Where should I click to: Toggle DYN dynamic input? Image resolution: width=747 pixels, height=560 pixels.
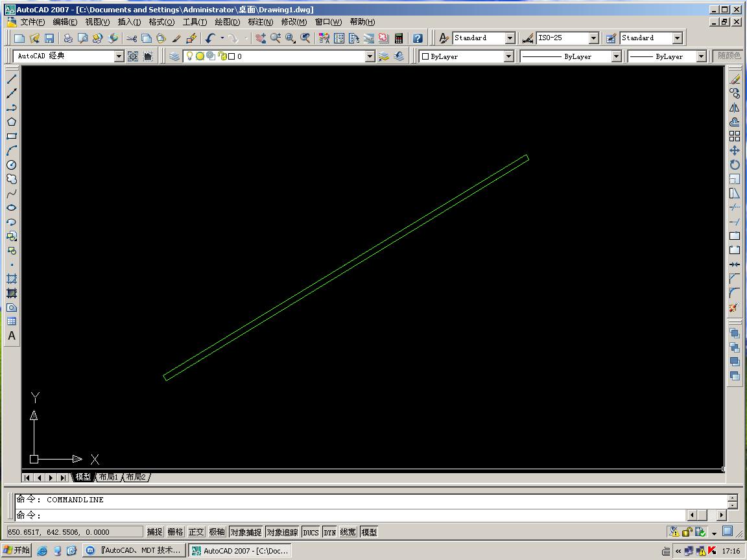[x=329, y=532]
